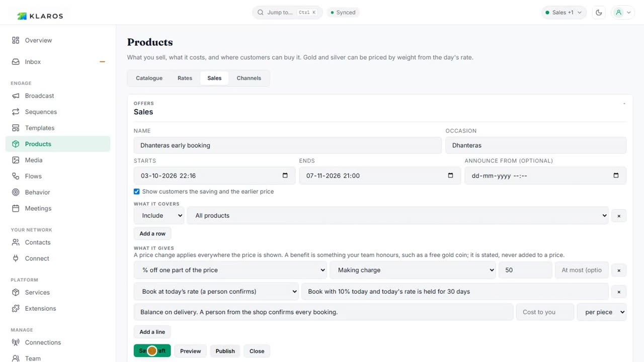Click the Add a row button
644x362 pixels.
152,233
